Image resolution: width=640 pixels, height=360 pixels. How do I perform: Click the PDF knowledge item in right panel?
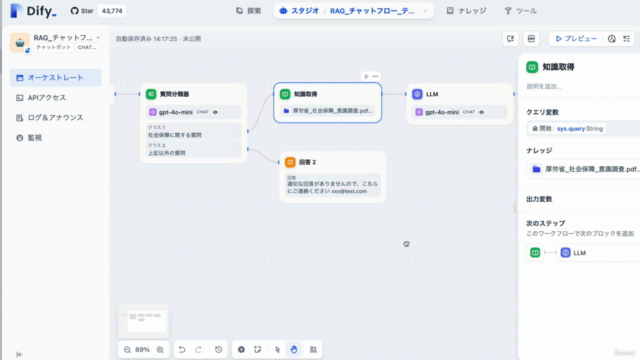point(584,169)
